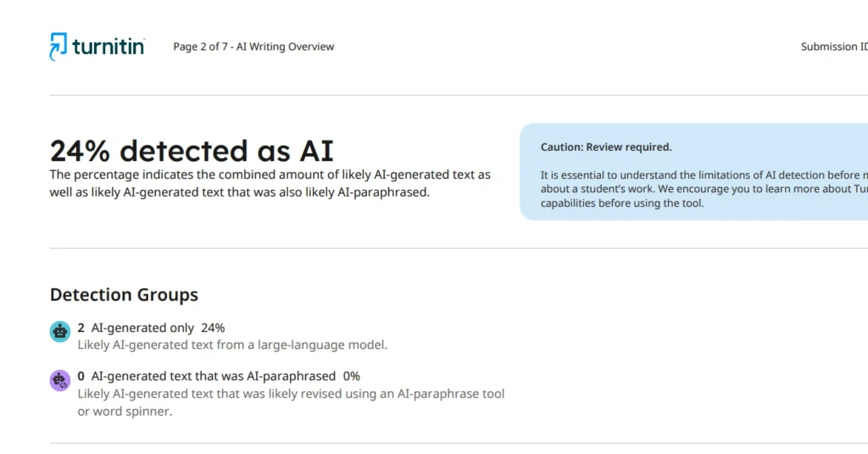Click the 0% value next to AI-paraphrased

(352, 376)
